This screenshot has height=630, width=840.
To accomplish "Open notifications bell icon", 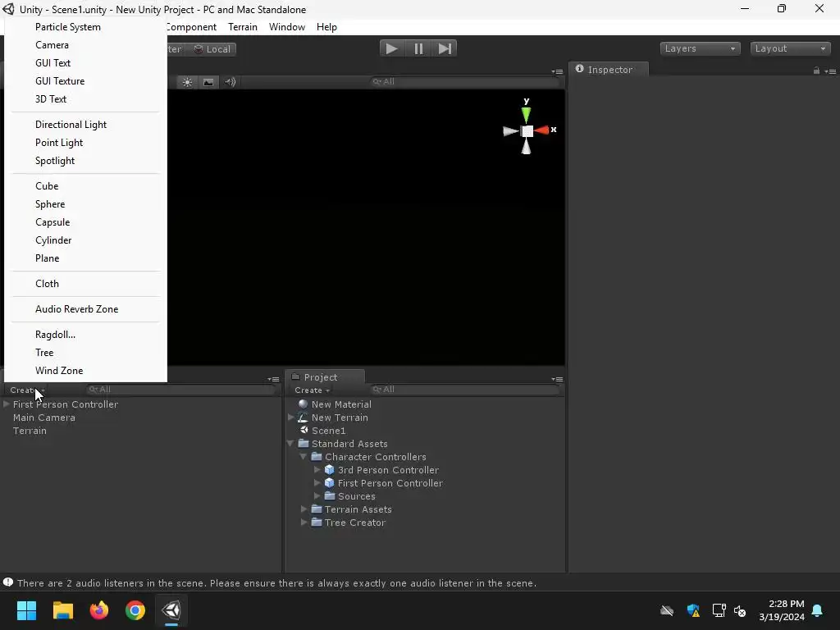I will coord(818,610).
